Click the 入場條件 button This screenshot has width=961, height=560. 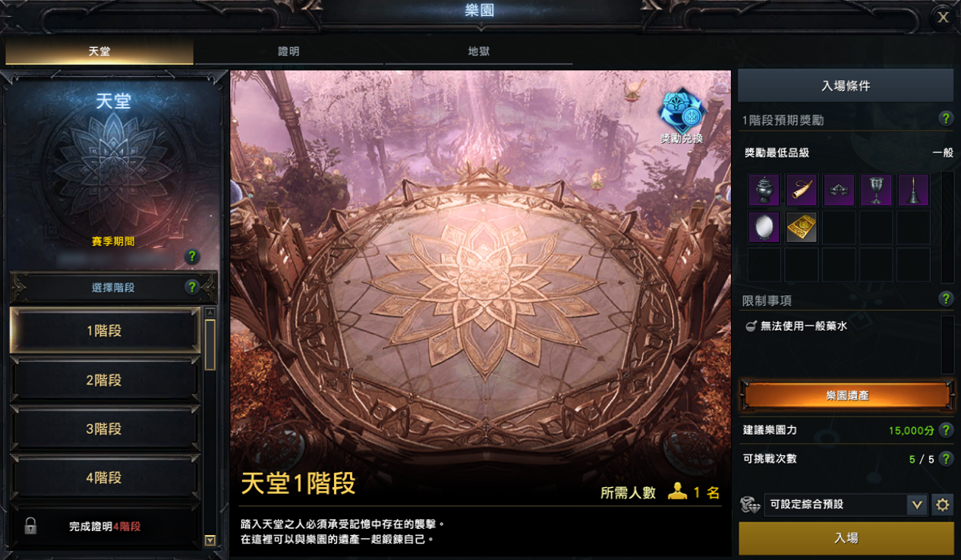[846, 86]
